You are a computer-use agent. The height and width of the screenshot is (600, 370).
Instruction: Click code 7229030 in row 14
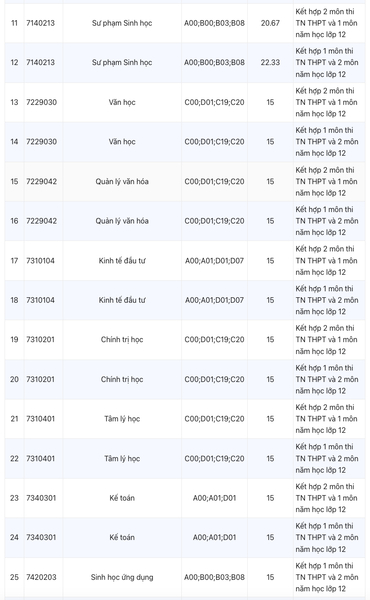pyautogui.click(x=41, y=142)
